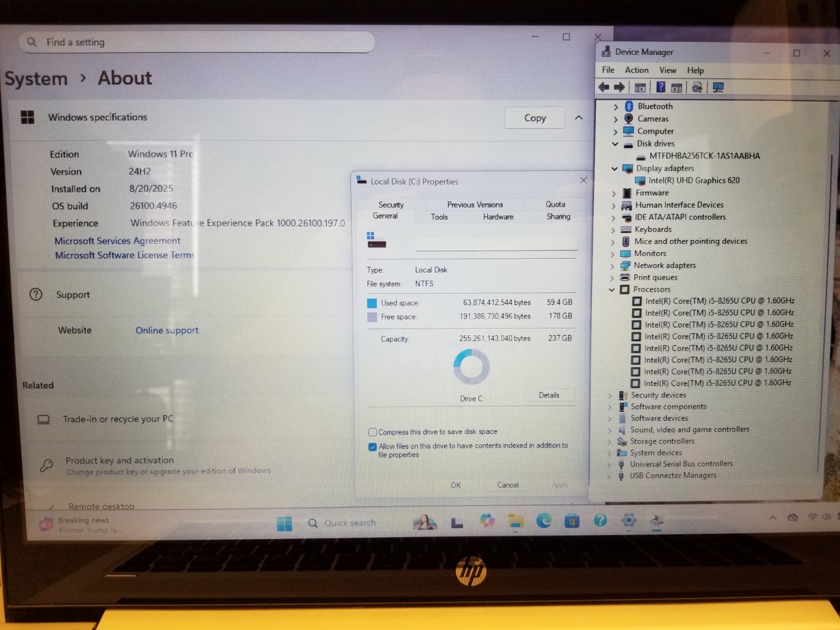Open the Copilot icon on the taskbar

[x=487, y=521]
